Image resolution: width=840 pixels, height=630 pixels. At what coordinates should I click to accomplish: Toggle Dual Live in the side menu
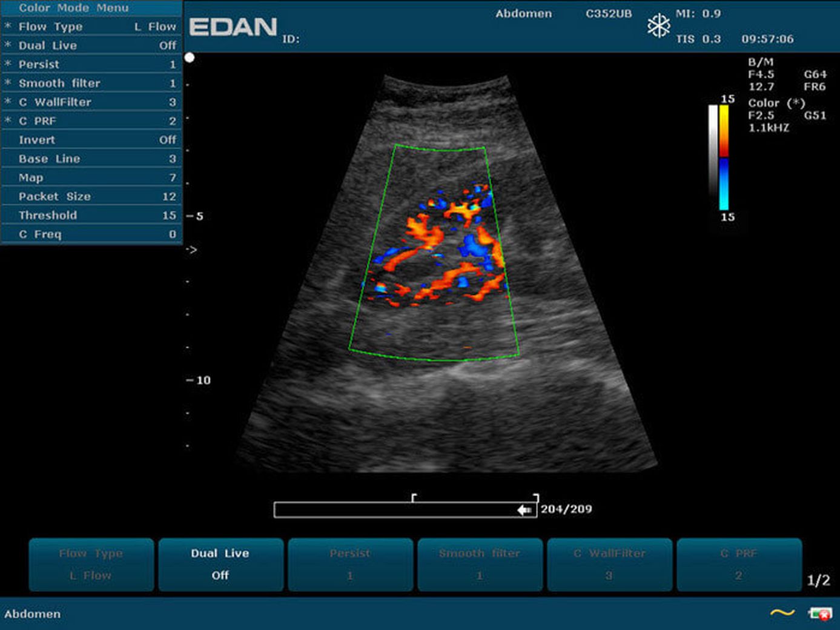91,45
